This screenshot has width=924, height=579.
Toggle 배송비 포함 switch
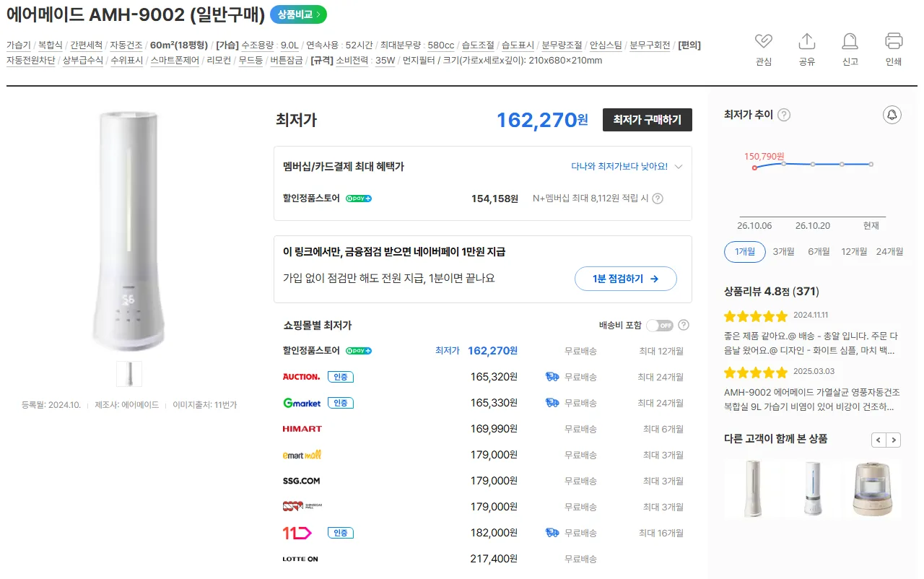(x=659, y=325)
